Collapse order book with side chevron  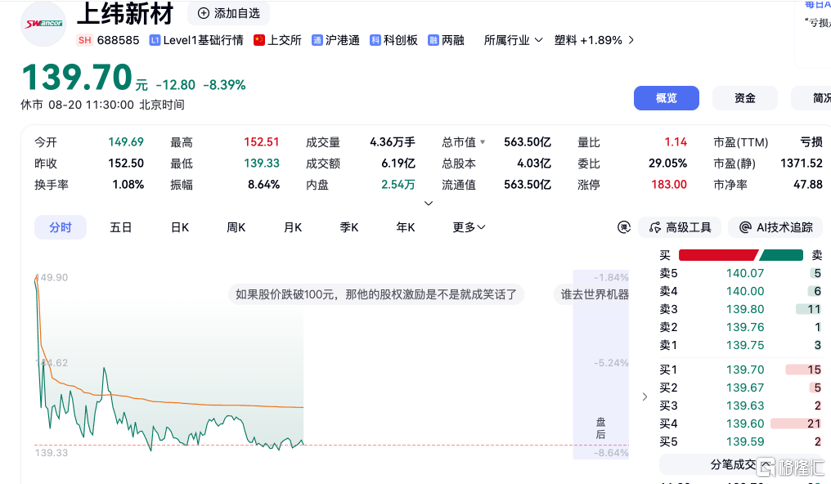click(x=644, y=397)
